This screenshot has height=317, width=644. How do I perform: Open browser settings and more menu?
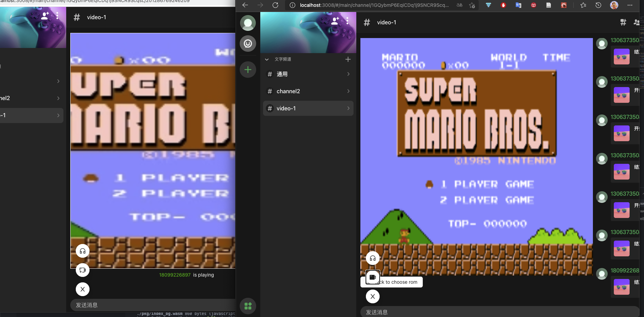click(630, 5)
